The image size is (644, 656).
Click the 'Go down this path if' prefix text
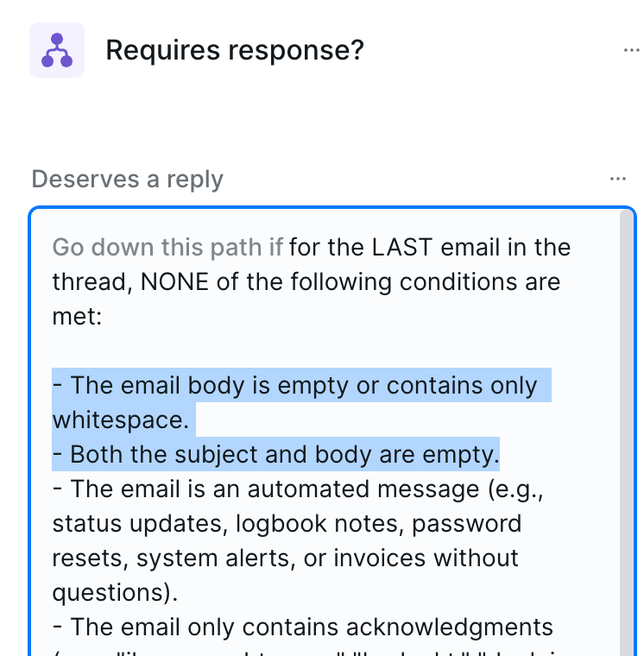167,247
